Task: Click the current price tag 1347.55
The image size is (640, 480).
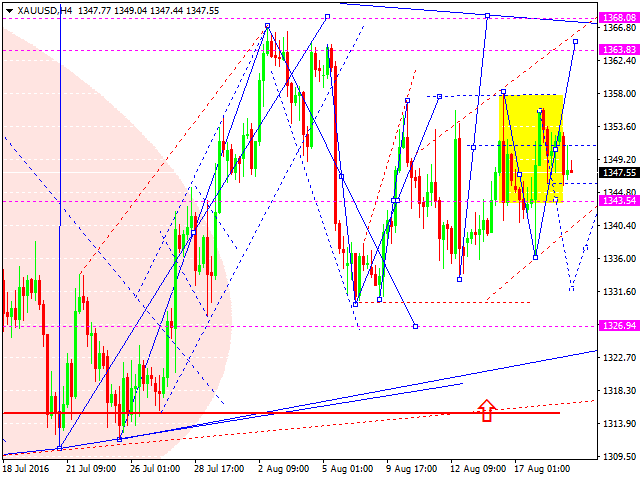Action: pyautogui.click(x=619, y=173)
